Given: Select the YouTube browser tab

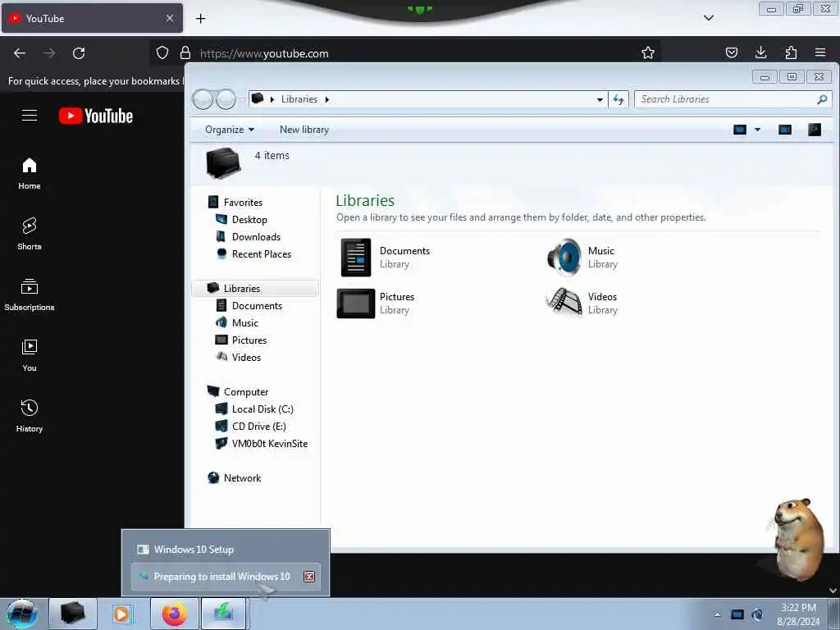Looking at the screenshot, I should pos(92,18).
